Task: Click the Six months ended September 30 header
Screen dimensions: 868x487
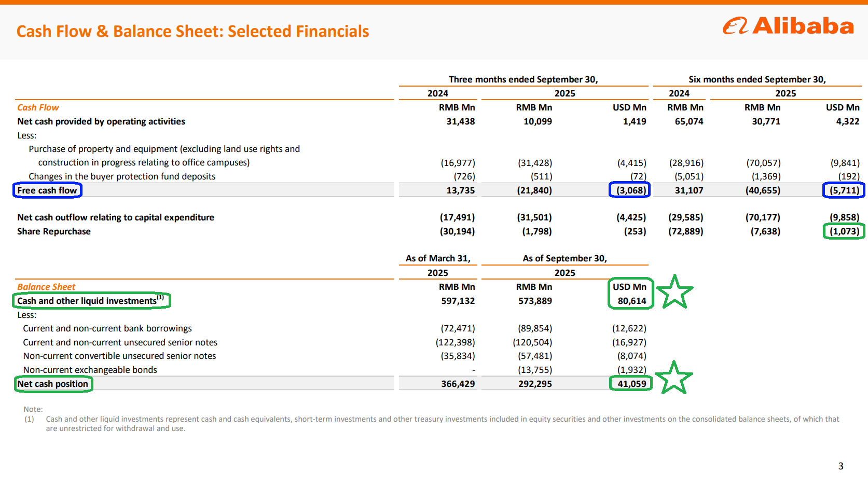Action: [756, 79]
